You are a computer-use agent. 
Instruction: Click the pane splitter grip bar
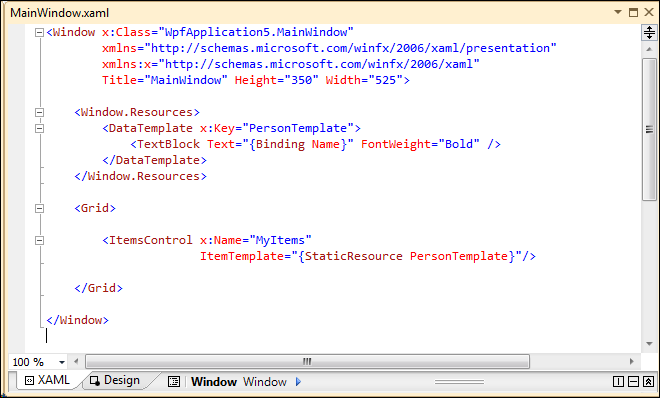point(459,382)
